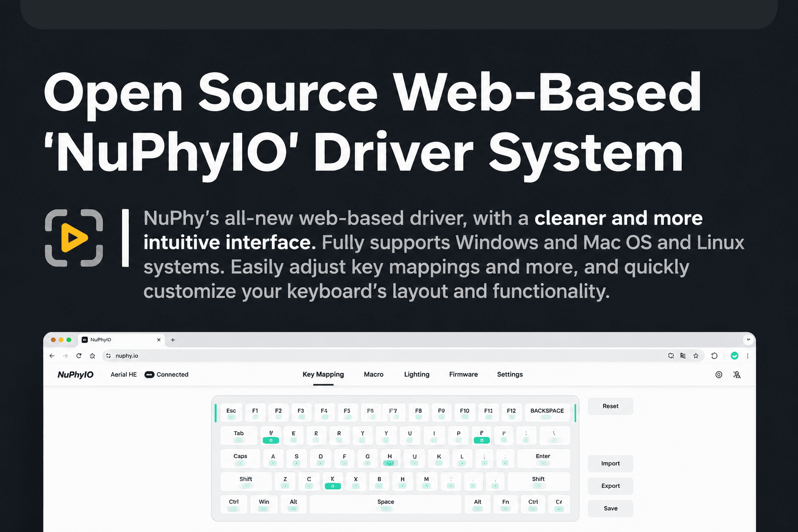This screenshot has width=798, height=532.
Task: Select the F1 key on layout
Action: (255, 413)
